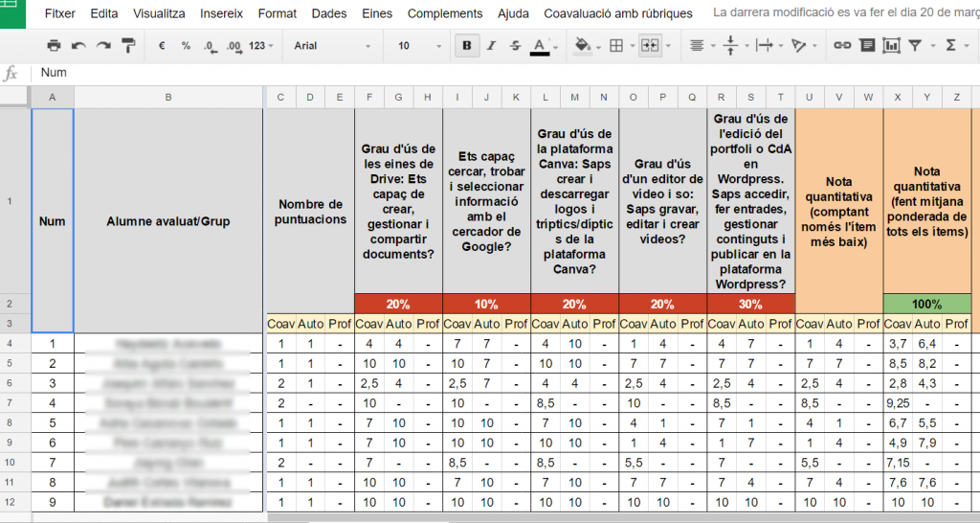Toggle Strikethrough formatting button
980x523 pixels.
516,45
